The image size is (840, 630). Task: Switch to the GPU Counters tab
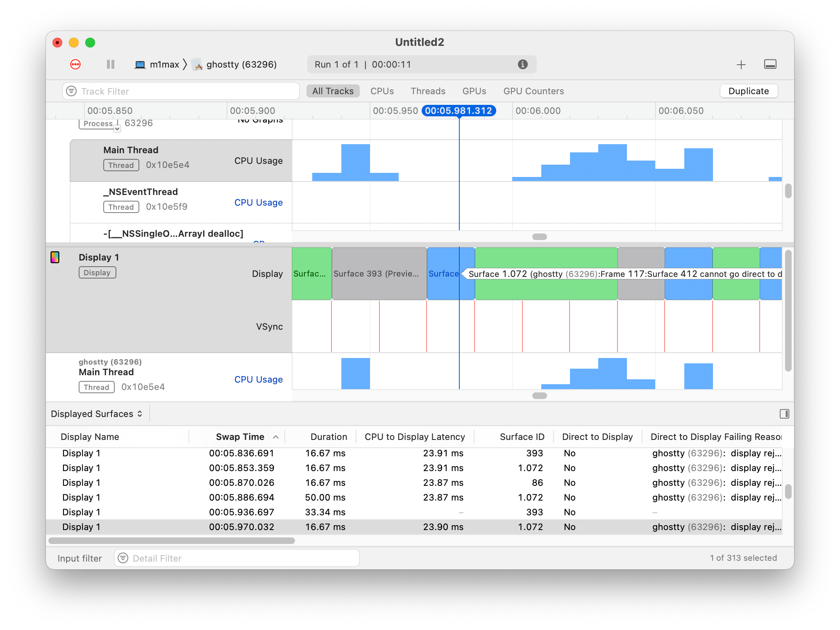(534, 91)
